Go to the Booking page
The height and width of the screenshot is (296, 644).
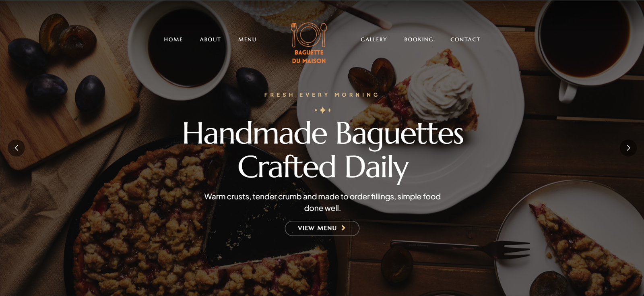click(x=419, y=39)
